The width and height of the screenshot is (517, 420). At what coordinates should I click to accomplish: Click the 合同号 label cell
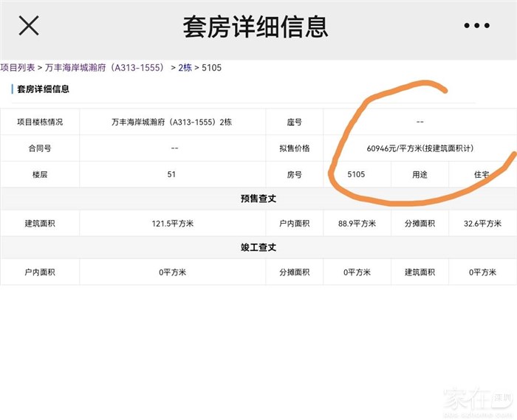click(x=40, y=148)
